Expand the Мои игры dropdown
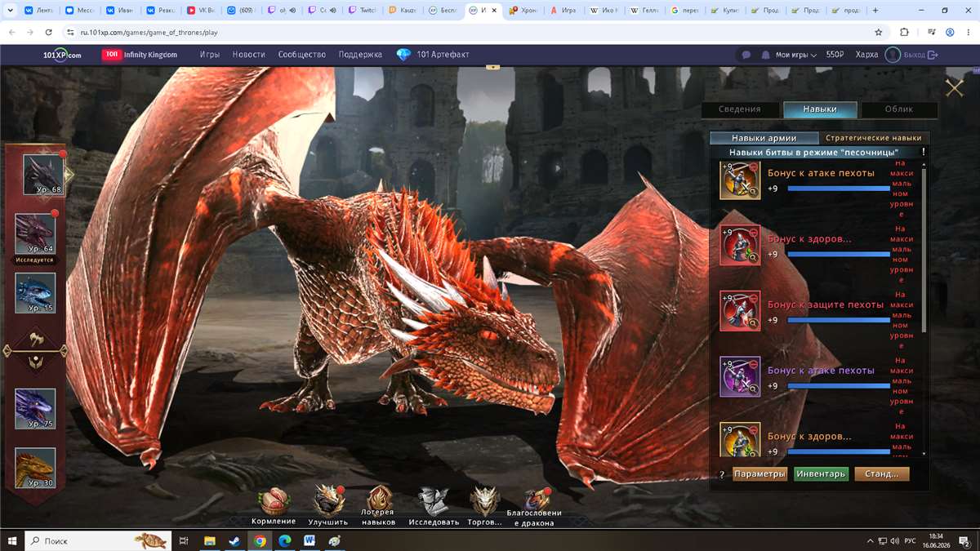980x551 pixels. click(x=796, y=55)
